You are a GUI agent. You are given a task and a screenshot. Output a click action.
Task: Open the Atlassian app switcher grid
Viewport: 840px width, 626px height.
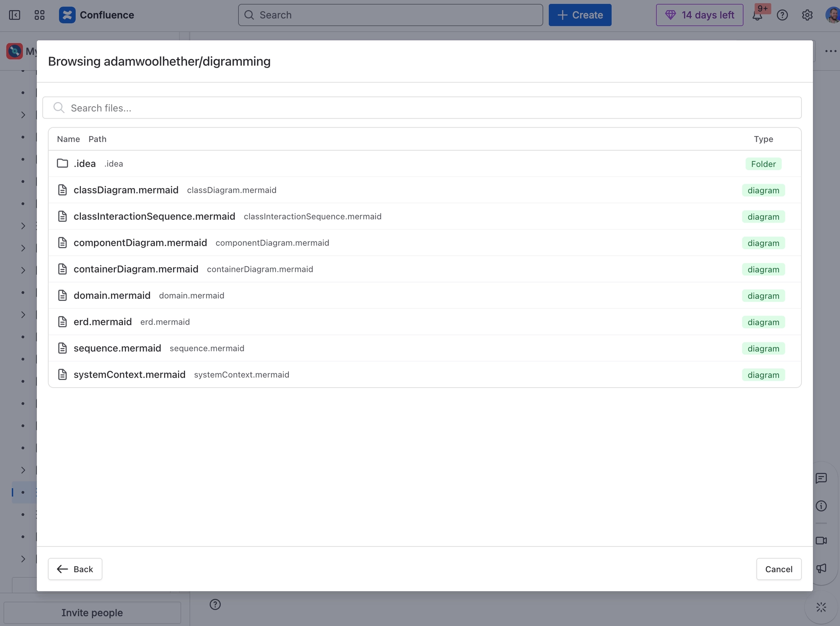(39, 15)
